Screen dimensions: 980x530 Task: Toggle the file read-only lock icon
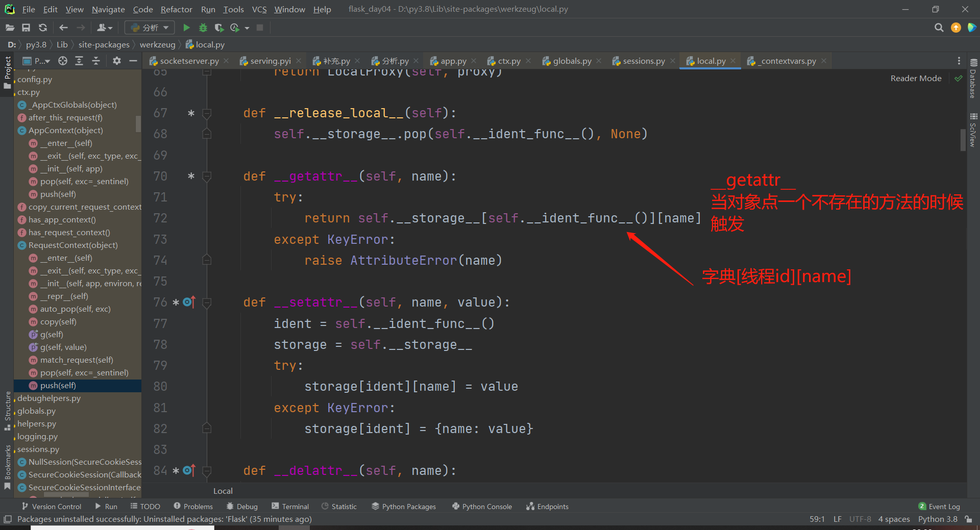click(x=968, y=519)
